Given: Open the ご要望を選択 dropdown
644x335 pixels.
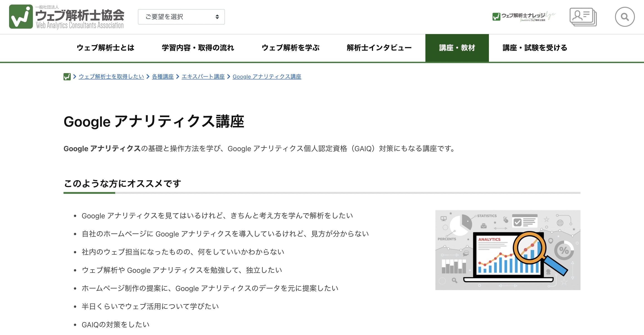Looking at the screenshot, I should coord(181,17).
